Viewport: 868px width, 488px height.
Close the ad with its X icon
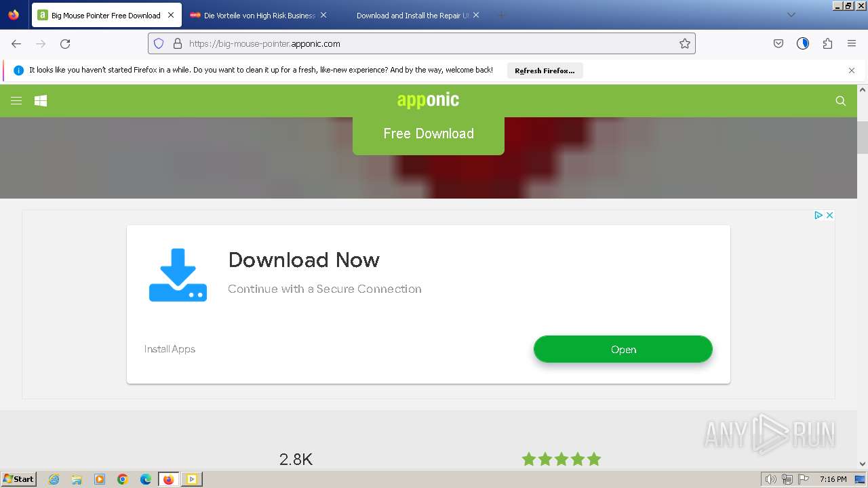[x=829, y=215]
